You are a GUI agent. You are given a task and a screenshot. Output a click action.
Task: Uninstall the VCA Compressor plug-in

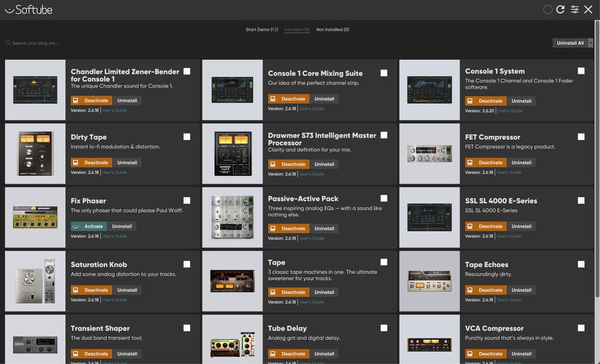pyautogui.click(x=521, y=353)
